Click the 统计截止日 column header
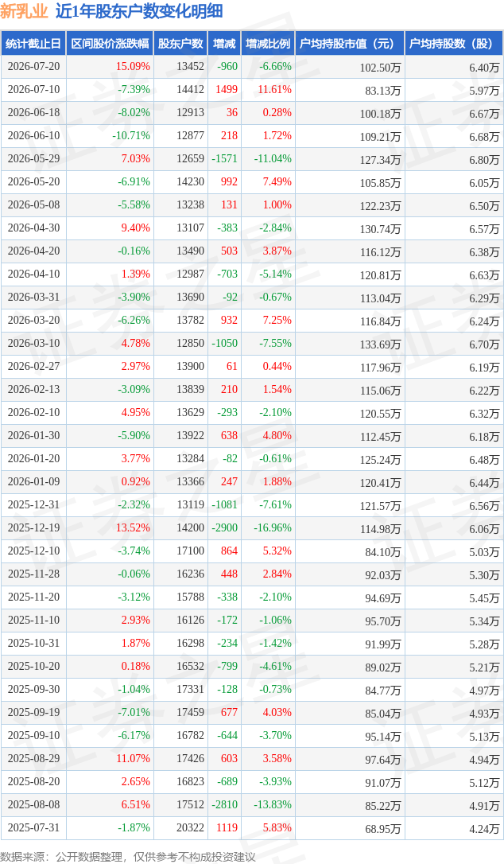504x864 pixels. click(33, 44)
